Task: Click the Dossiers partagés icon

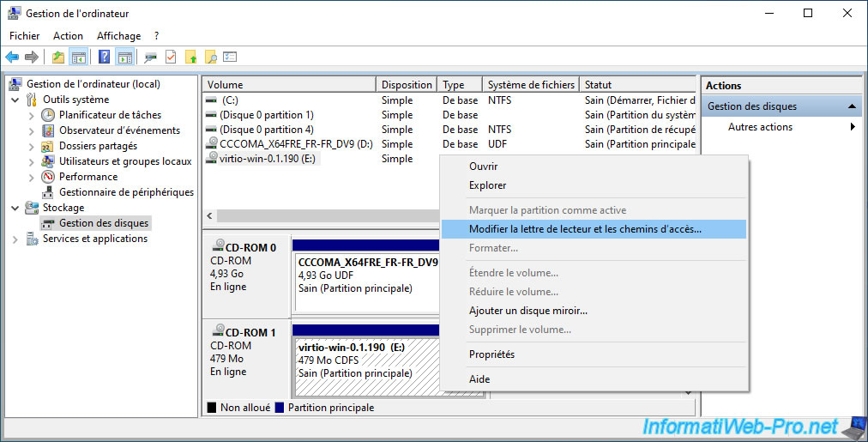Action: coord(48,146)
